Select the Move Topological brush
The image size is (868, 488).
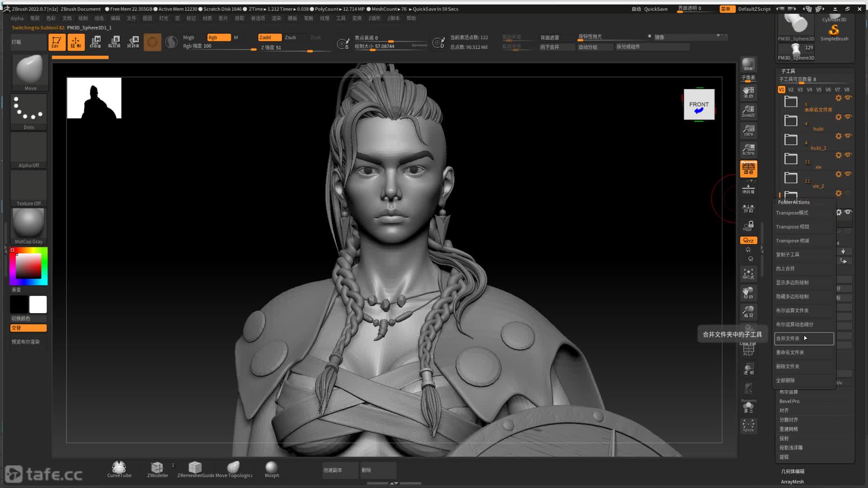(234, 469)
